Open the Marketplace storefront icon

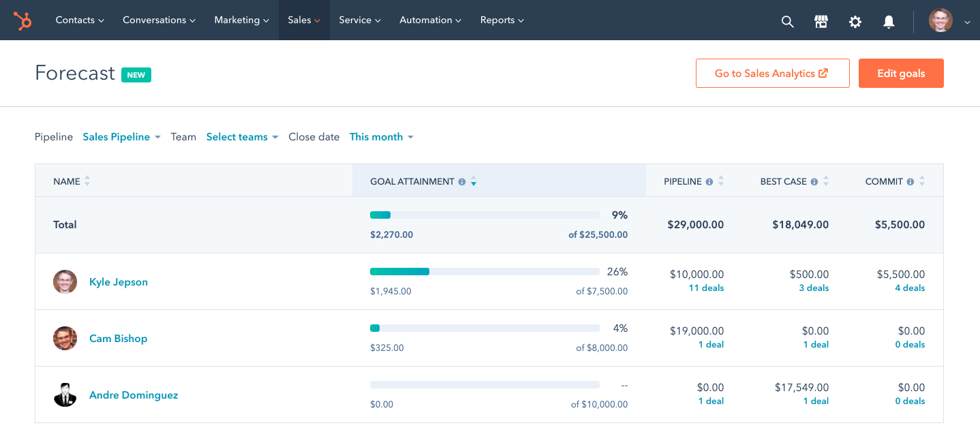821,21
